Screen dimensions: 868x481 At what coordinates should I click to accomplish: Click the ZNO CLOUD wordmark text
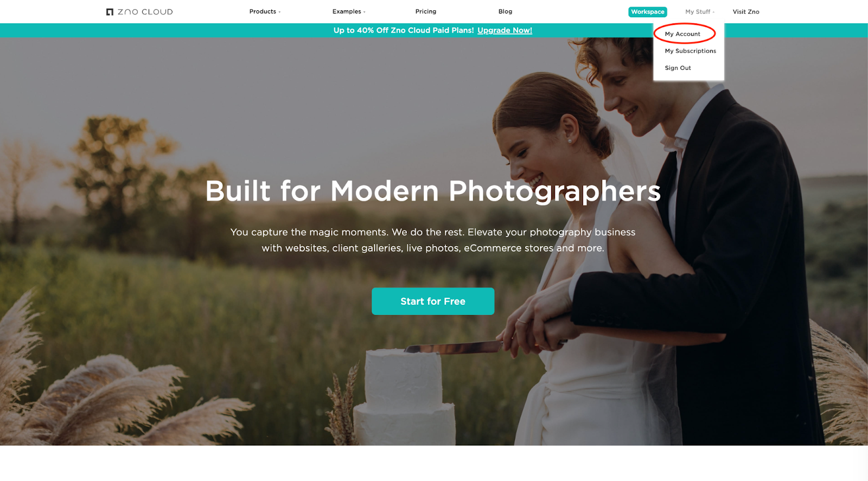point(145,12)
